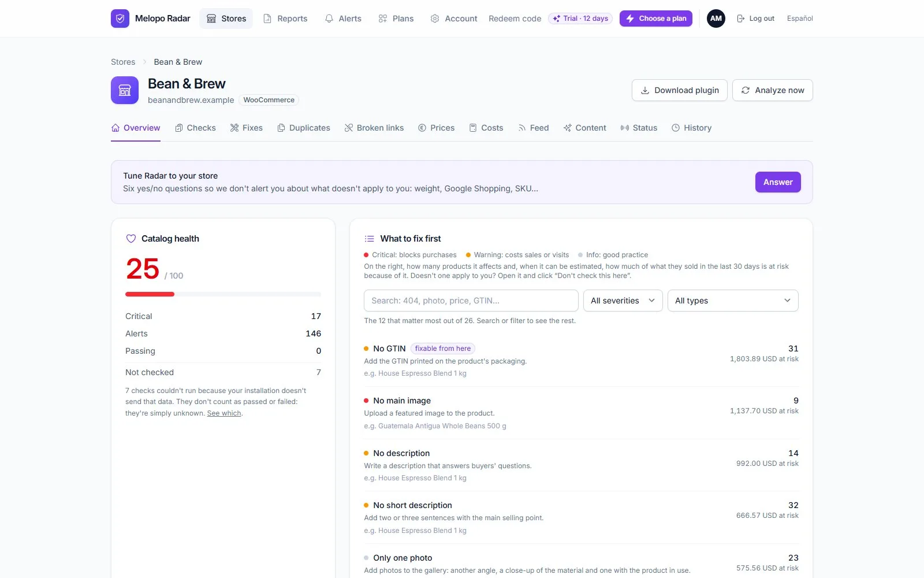Open the No description issue
Screen dimensions: 924x578
click(581, 465)
